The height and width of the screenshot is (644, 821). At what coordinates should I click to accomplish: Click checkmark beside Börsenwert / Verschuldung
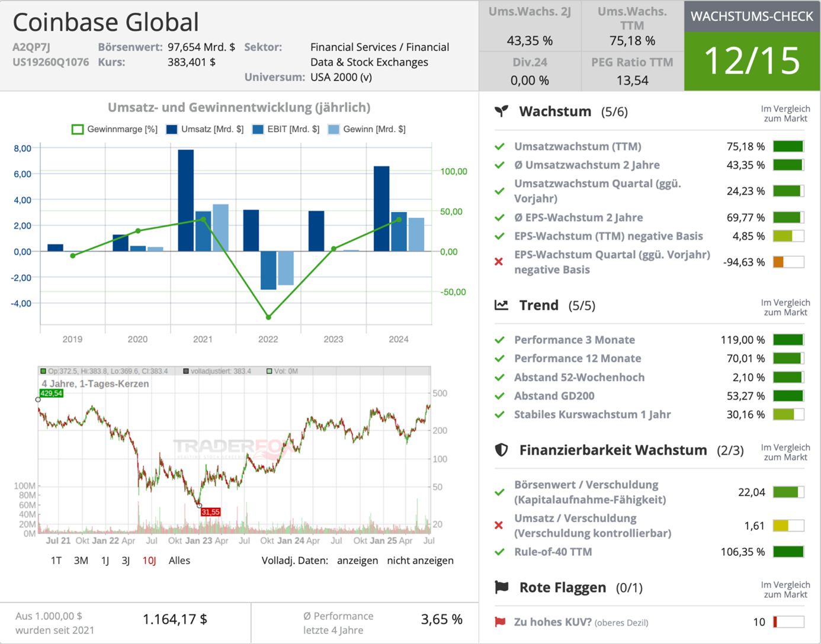(x=499, y=492)
